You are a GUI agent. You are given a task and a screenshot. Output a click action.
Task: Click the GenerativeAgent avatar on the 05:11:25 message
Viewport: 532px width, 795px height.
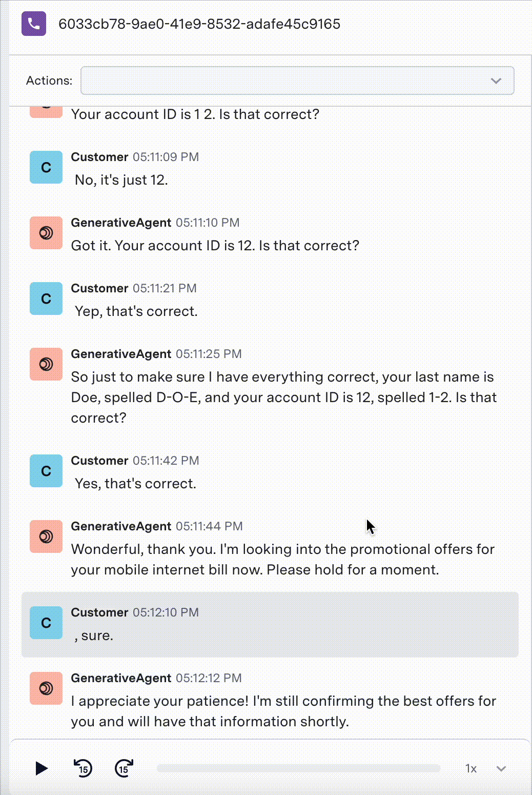(46, 364)
